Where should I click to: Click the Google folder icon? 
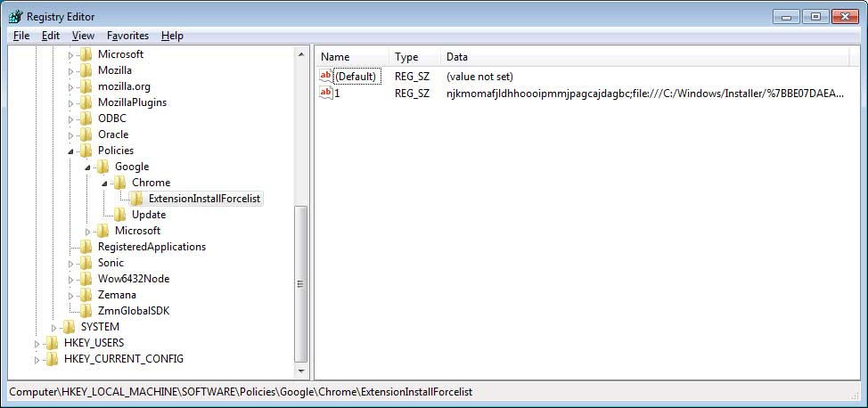click(103, 167)
